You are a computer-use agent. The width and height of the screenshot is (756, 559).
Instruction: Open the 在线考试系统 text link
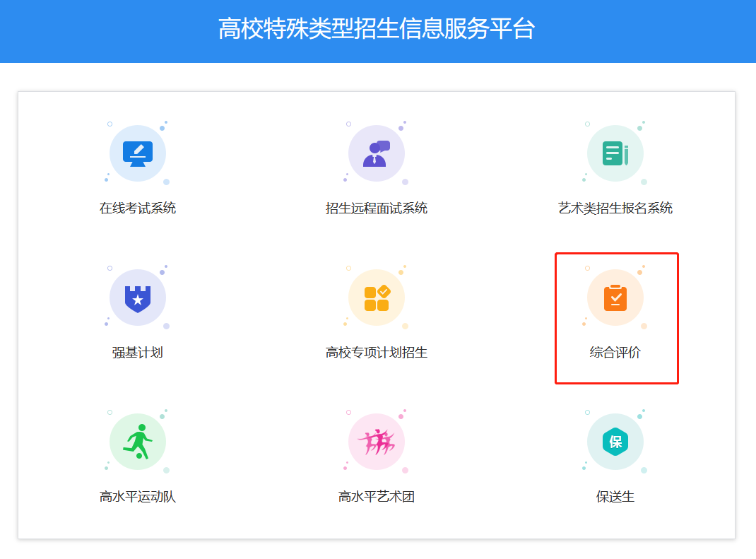point(137,208)
